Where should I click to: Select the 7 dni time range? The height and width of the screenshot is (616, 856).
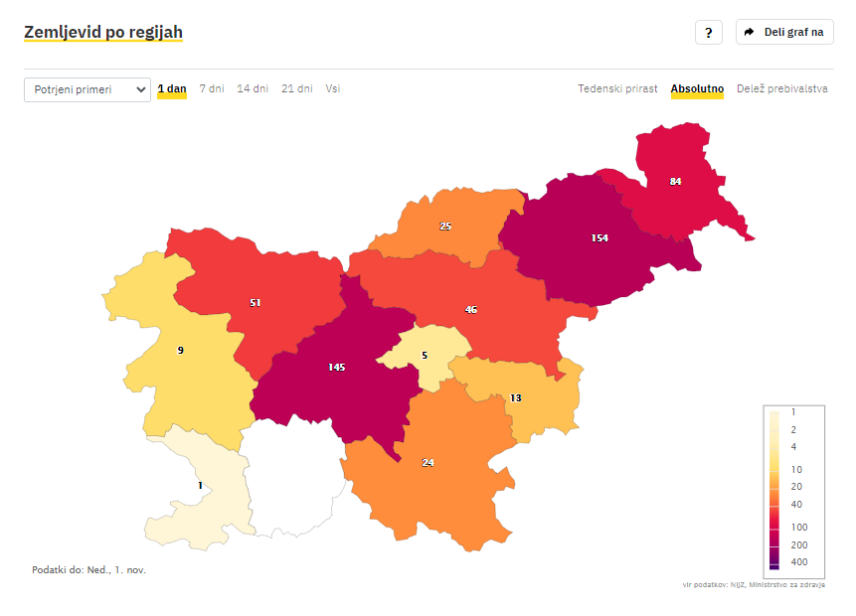pyautogui.click(x=212, y=88)
